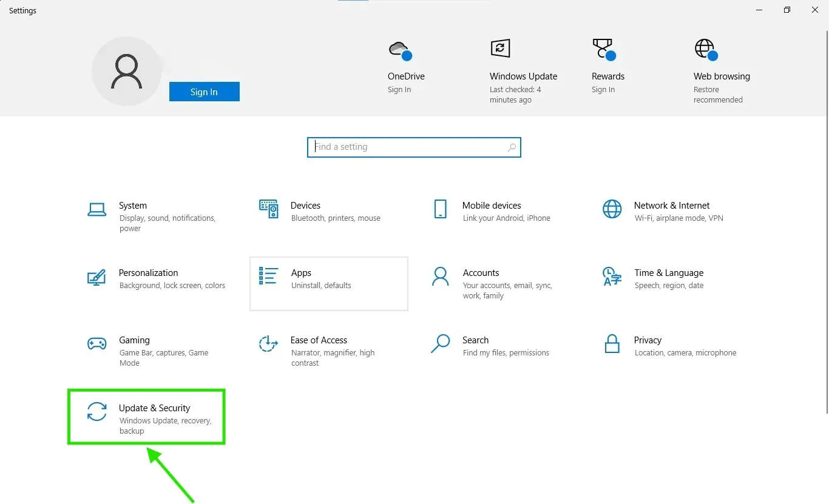Open the Apps settings tile

329,284
